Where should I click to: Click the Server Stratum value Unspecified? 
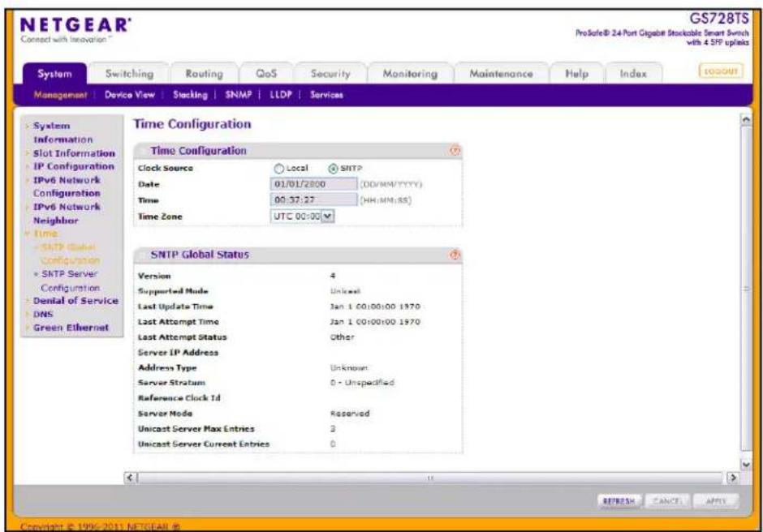click(362, 383)
